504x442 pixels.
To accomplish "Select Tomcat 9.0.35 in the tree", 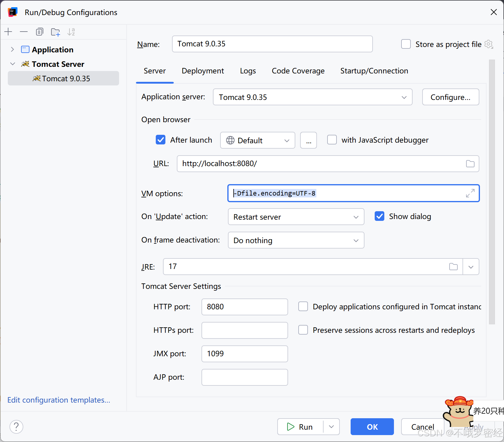I will 63,78.
